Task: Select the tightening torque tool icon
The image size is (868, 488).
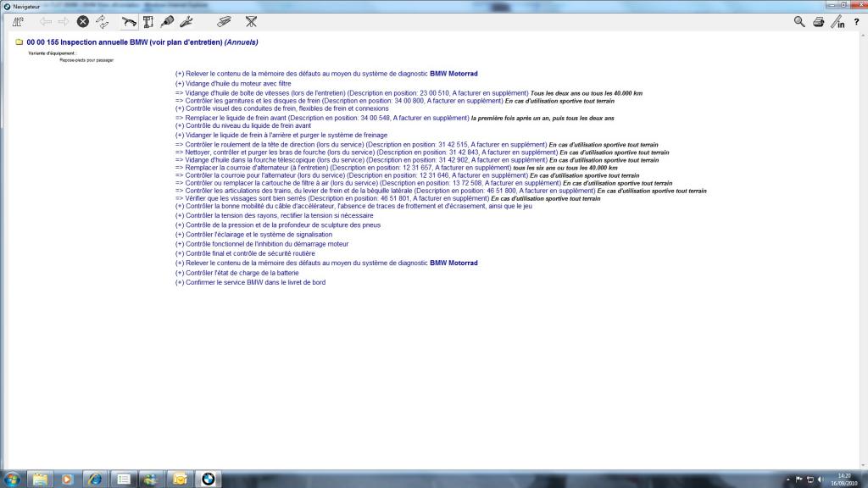Action: [167, 21]
